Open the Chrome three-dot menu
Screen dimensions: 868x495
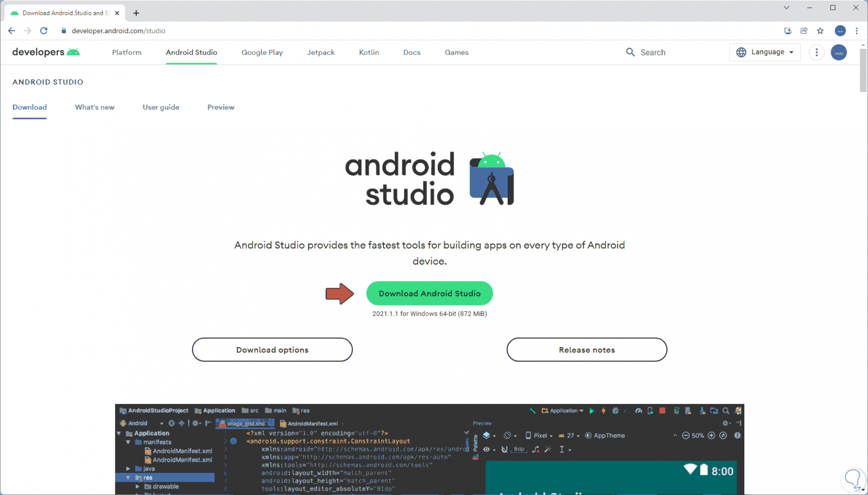point(856,31)
